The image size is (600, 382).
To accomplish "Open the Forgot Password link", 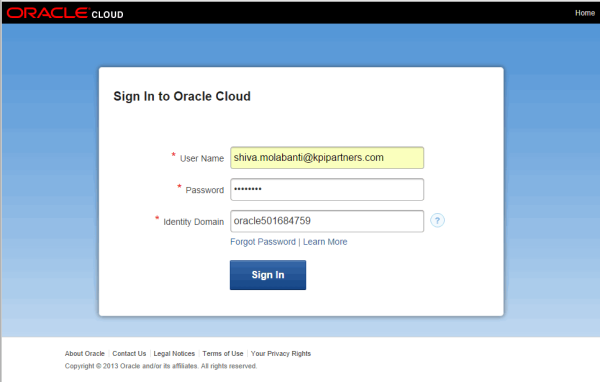I will (x=263, y=242).
